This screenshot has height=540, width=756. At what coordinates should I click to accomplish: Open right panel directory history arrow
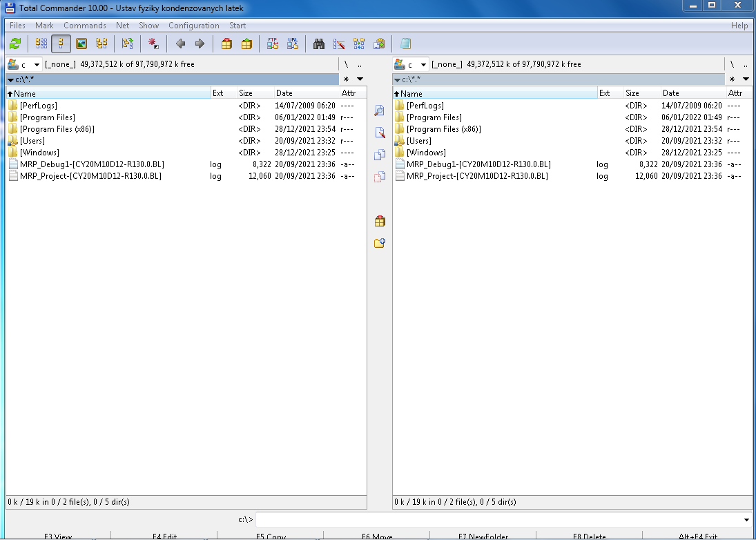pos(746,79)
